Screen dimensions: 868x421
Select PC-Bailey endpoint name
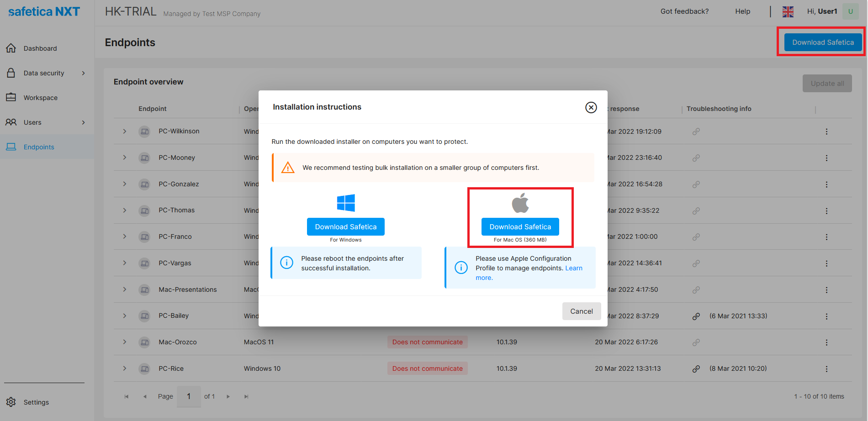point(174,316)
